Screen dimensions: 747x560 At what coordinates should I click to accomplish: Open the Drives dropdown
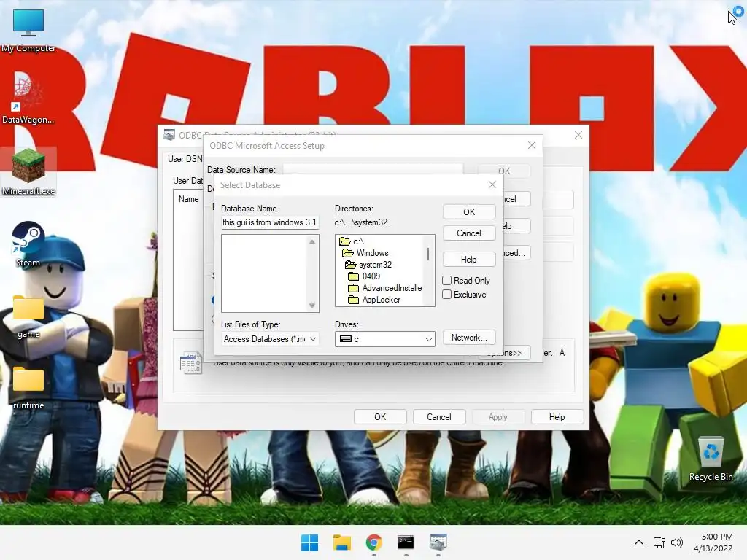[385, 339]
